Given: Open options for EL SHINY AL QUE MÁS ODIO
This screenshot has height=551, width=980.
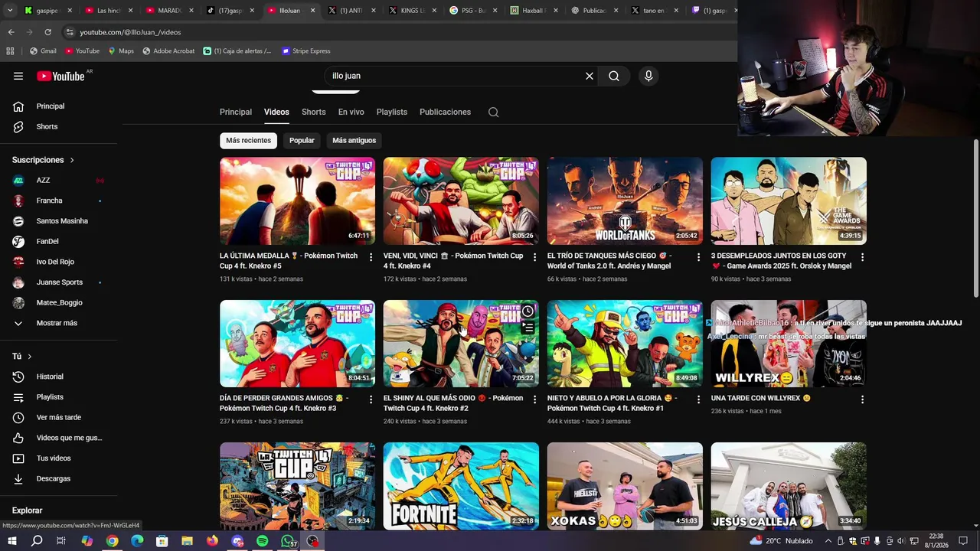Looking at the screenshot, I should point(534,399).
